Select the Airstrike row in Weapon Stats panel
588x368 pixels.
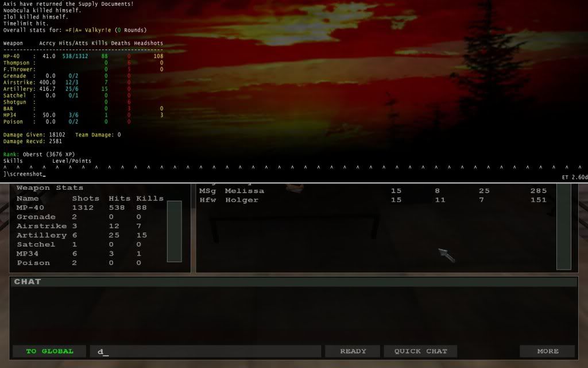[90, 226]
